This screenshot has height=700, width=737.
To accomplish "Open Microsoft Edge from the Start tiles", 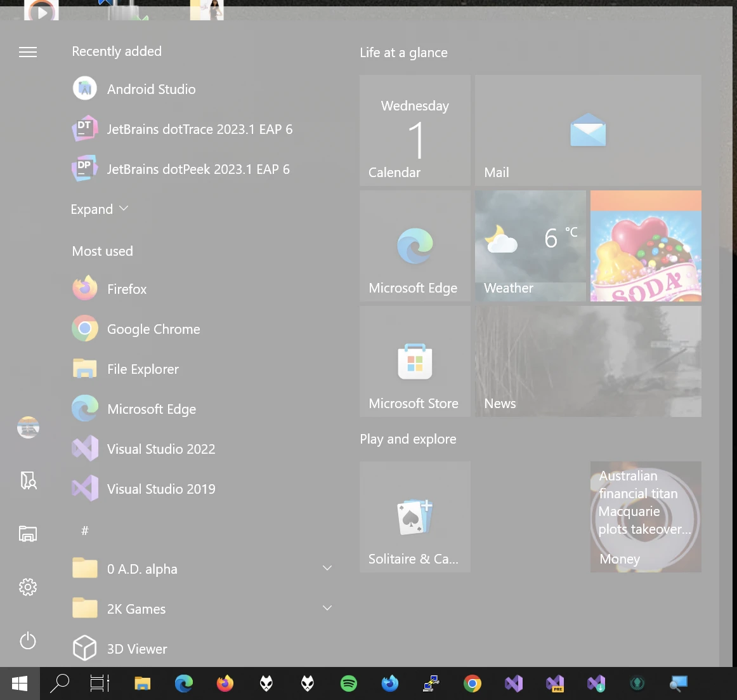I will [x=415, y=246].
